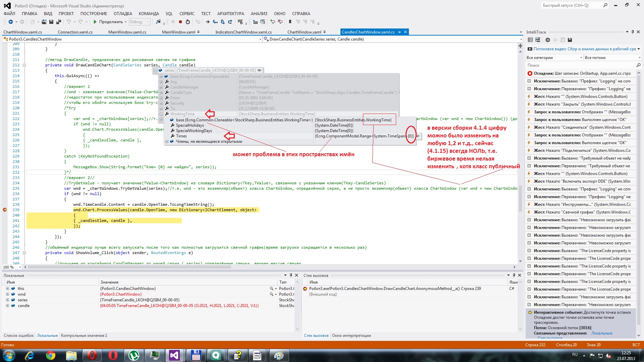Open 'Все категории' filter dropdown

(x=554, y=58)
